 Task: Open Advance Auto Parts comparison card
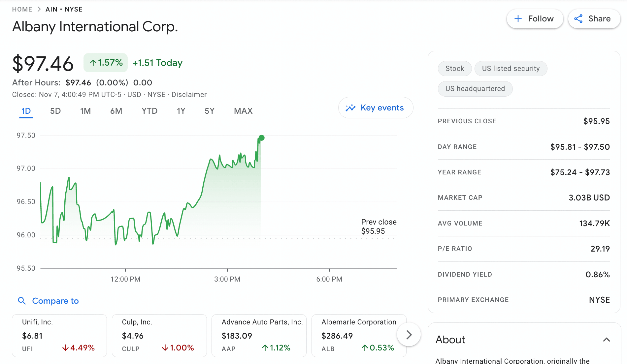(x=259, y=336)
